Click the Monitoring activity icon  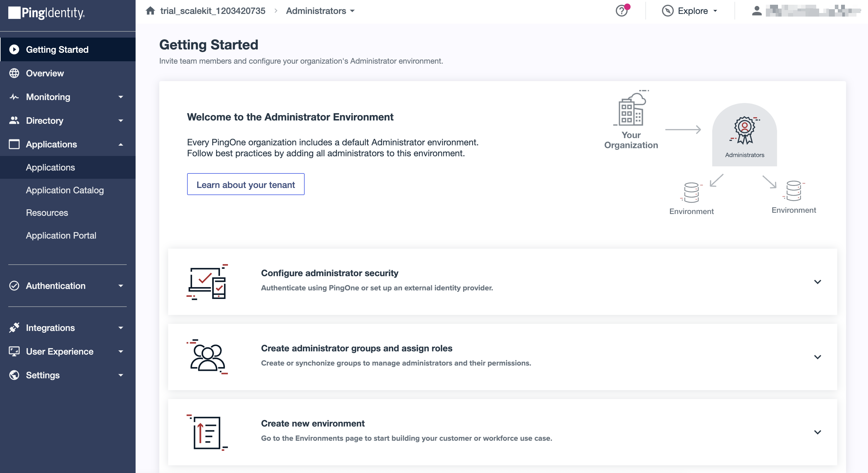[x=14, y=97]
